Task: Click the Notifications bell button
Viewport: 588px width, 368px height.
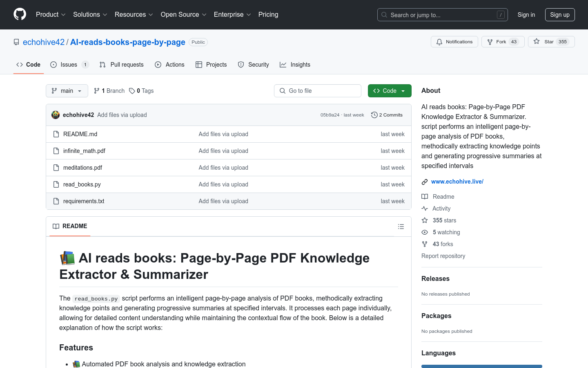Action: [x=454, y=42]
